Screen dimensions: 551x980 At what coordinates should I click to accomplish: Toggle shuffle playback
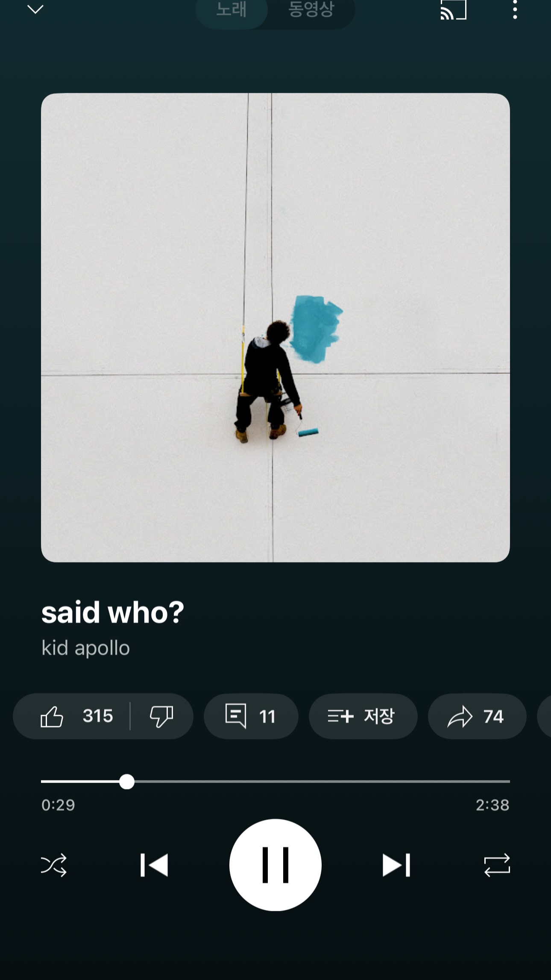tap(54, 865)
